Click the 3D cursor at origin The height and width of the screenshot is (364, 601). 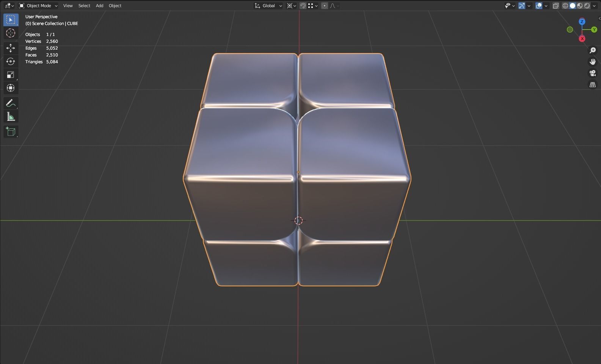[298, 220]
